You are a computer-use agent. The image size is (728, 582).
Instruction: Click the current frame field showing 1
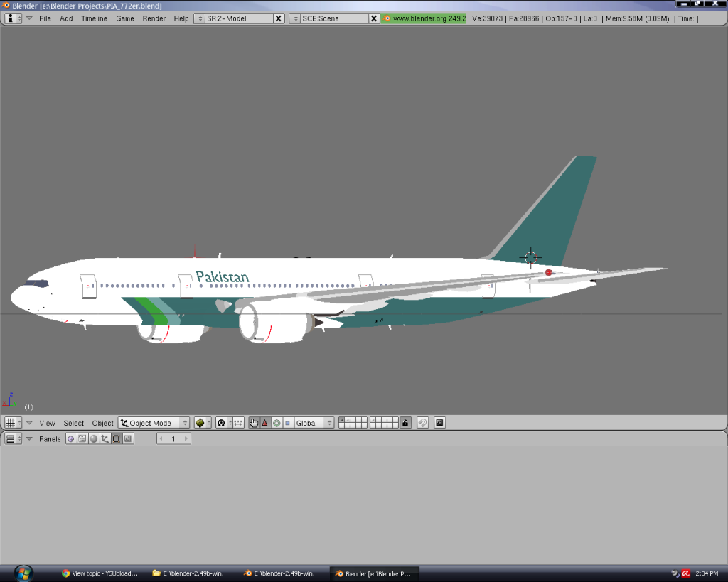pos(173,438)
